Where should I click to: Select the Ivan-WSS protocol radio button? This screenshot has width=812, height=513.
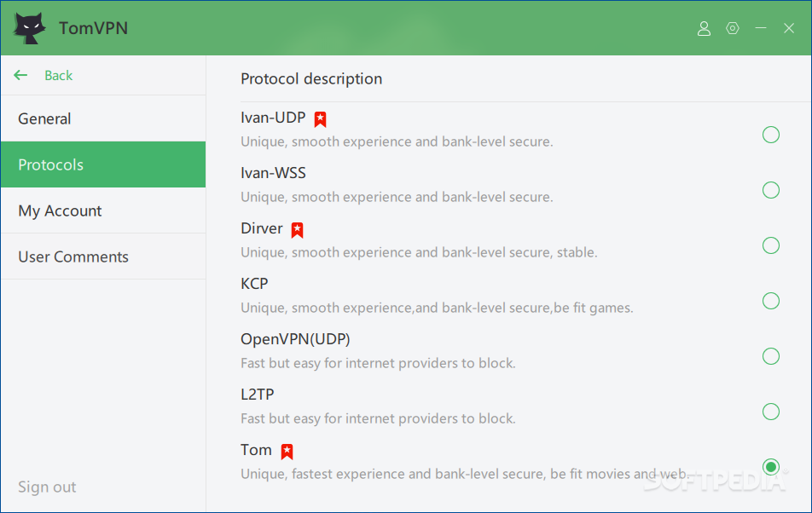click(770, 190)
